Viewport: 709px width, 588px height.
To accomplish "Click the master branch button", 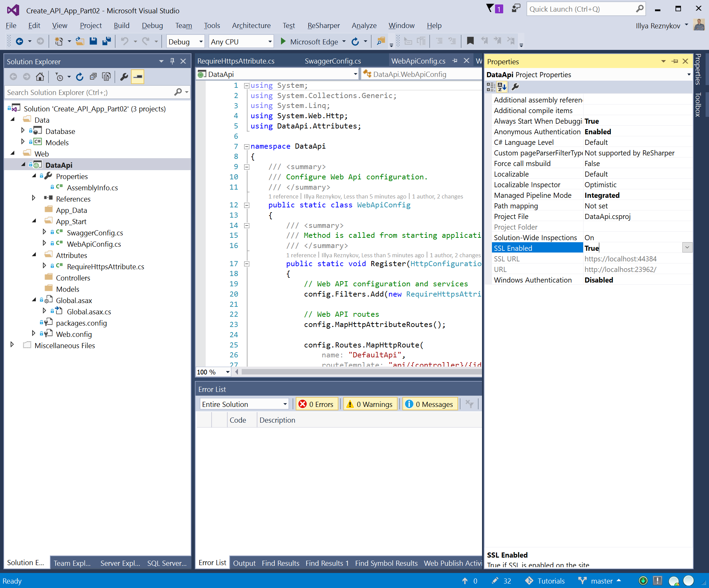I will click(601, 581).
